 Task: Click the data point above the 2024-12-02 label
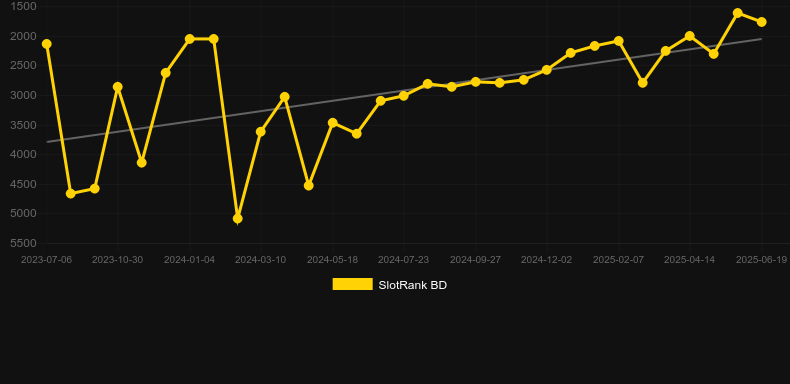[x=547, y=70]
